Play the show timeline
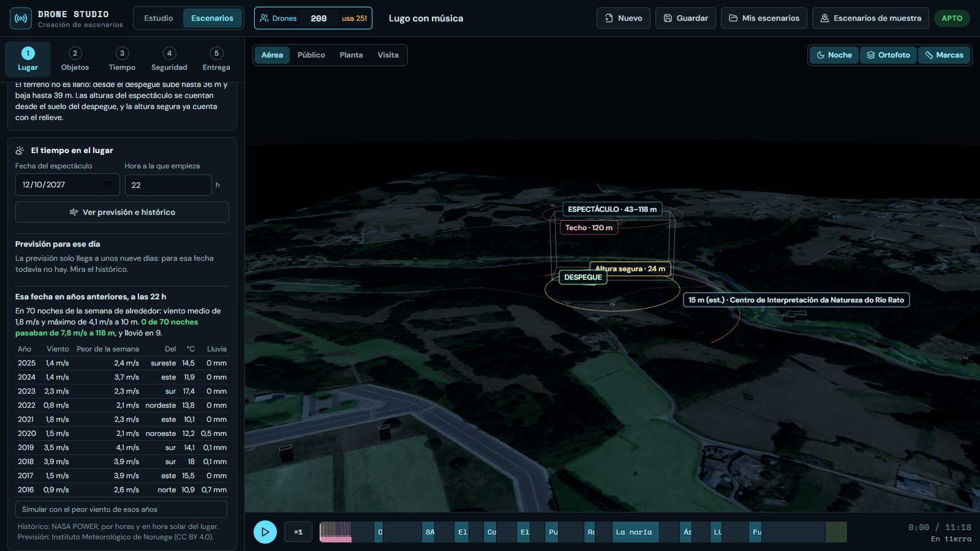Screen dimensions: 980x551 (265, 532)
